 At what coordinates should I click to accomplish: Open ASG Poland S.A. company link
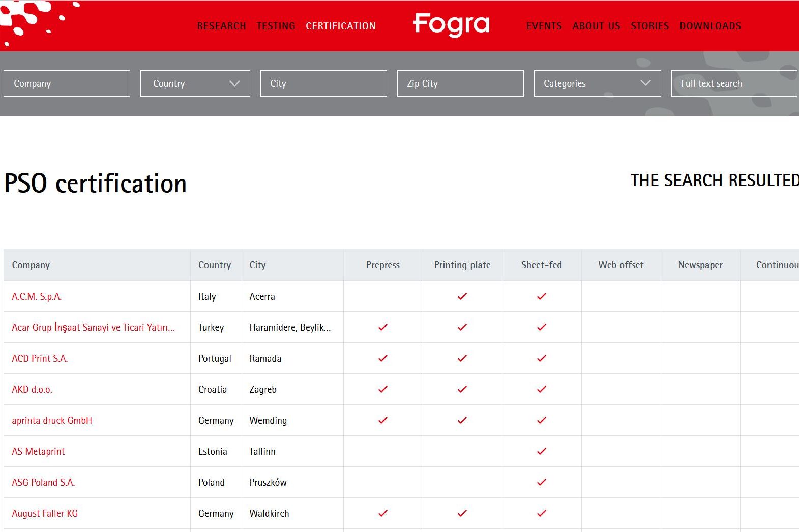[x=43, y=482]
